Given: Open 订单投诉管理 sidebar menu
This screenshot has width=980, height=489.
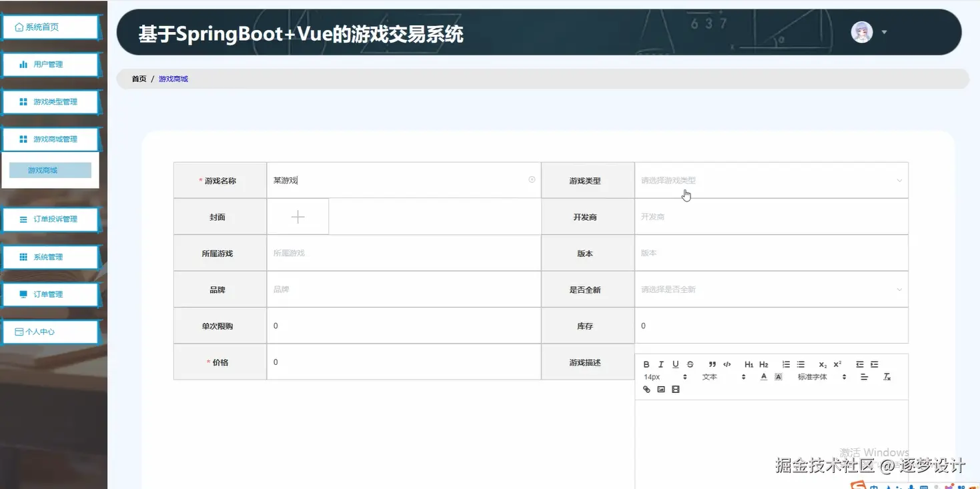Looking at the screenshot, I should pos(51,219).
